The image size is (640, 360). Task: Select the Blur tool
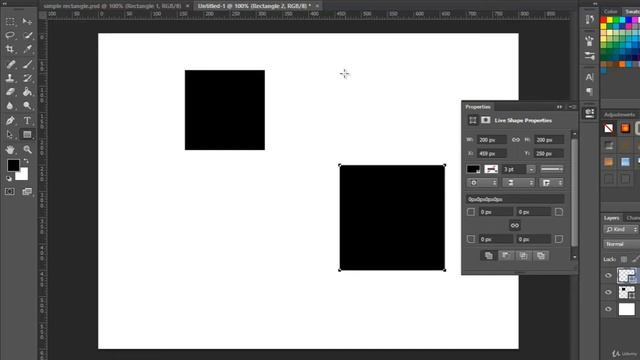[10, 106]
